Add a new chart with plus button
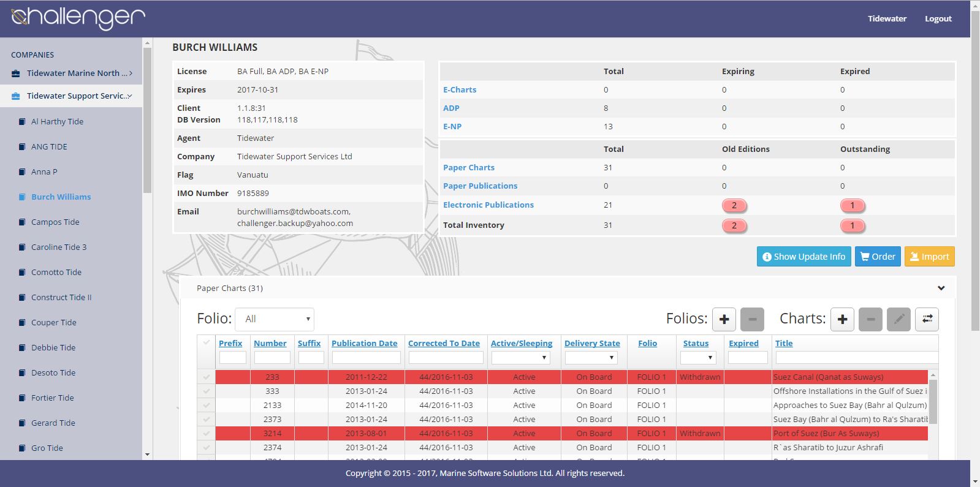Screen dimensions: 980x487 pos(842,319)
